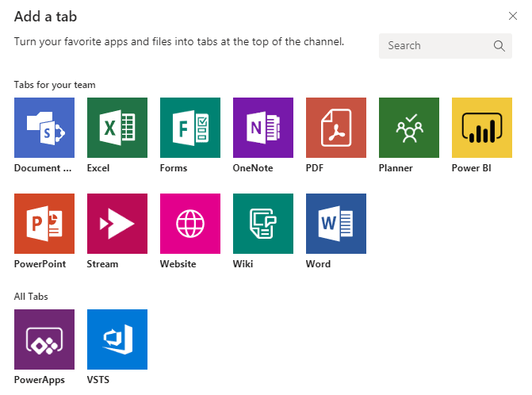Click inside the Search text field
Image resolution: width=532 pixels, height=395 pixels.
(436, 46)
